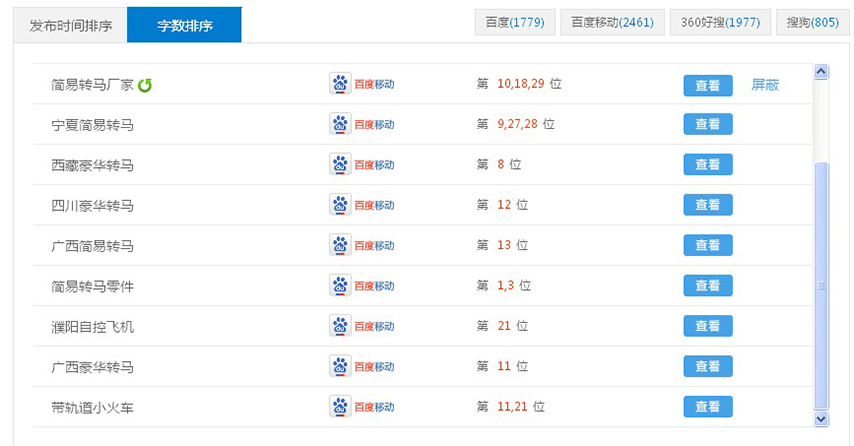854x446 pixels.
Task: Click the scrollbar up arrow
Action: coord(821,71)
